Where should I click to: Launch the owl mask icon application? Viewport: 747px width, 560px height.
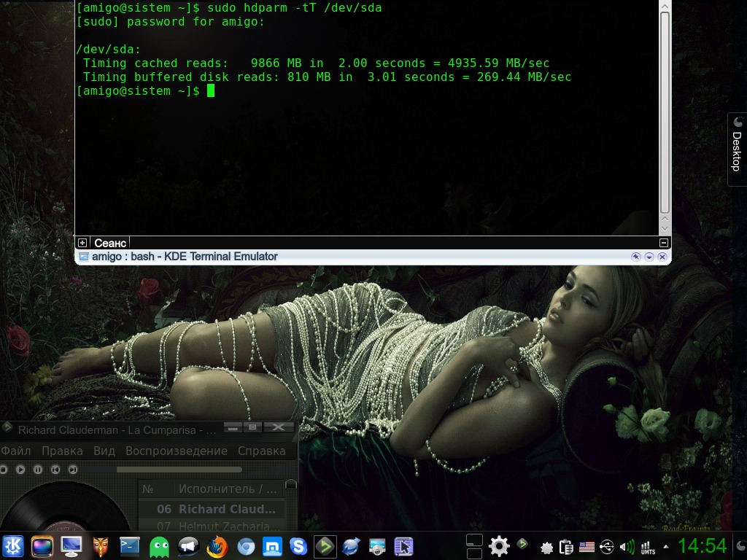point(101,546)
